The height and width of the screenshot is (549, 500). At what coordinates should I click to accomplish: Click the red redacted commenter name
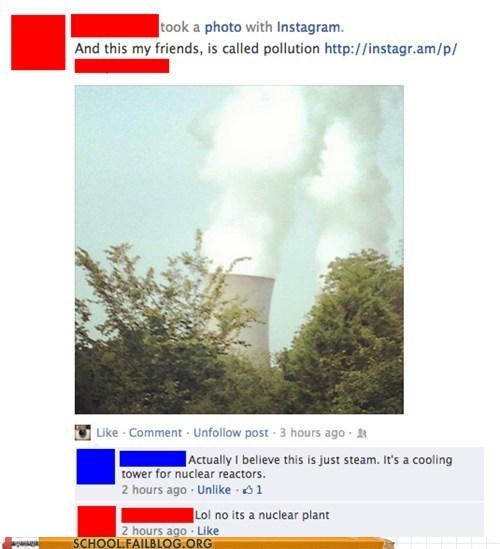[x=158, y=515]
